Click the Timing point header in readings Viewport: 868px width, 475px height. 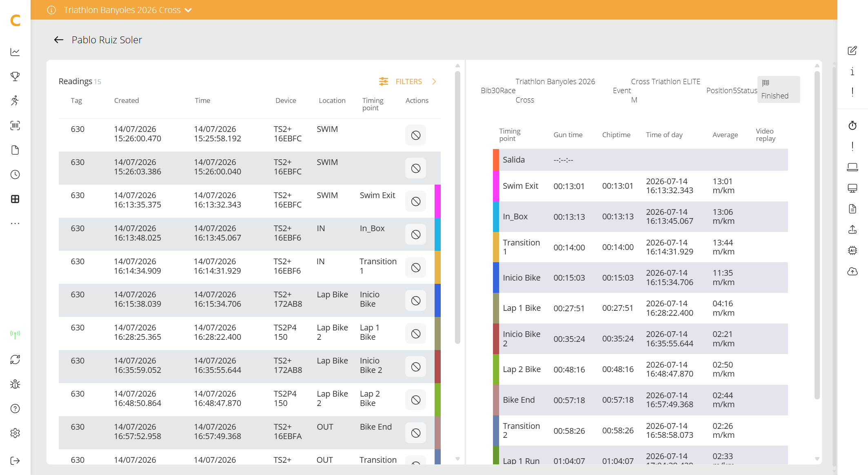[373, 104]
